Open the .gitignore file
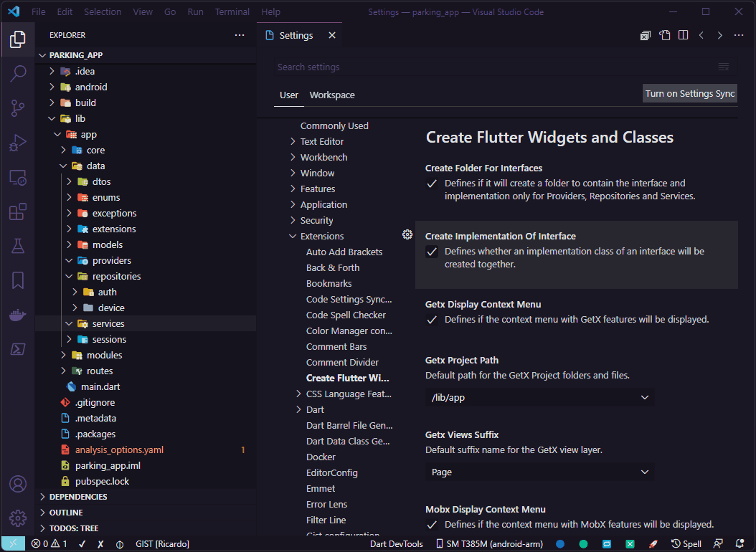This screenshot has height=552, width=756. [x=95, y=403]
